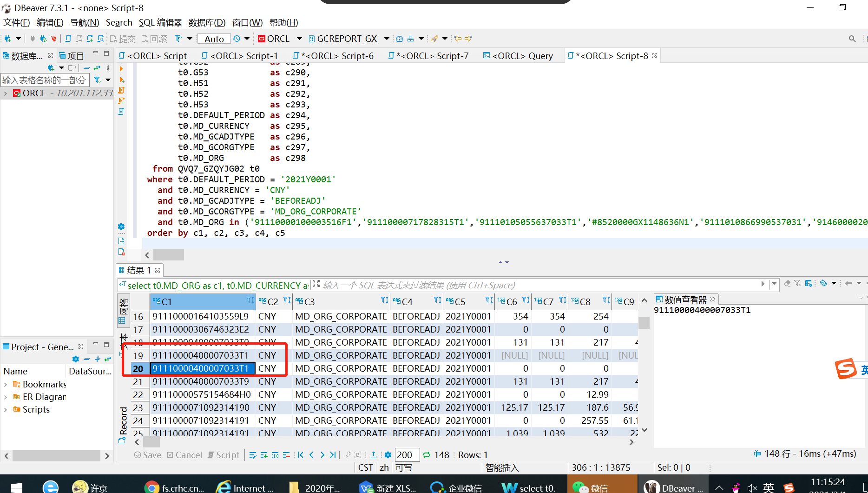The image size is (868, 493).
Task: Click the 回滚 rollback button
Action: tap(154, 39)
